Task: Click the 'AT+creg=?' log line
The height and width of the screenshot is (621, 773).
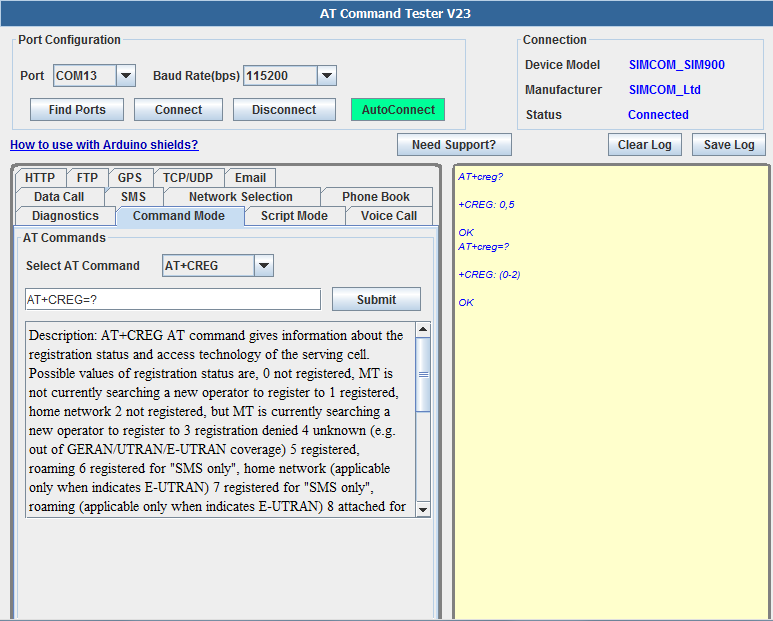Action: click(484, 246)
